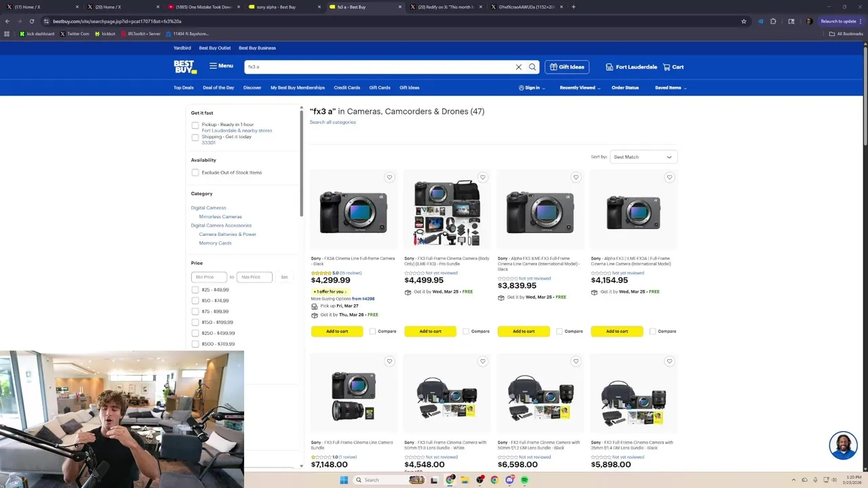Open the shopping Cart
Viewport: 868px width, 488px height.
click(673, 67)
